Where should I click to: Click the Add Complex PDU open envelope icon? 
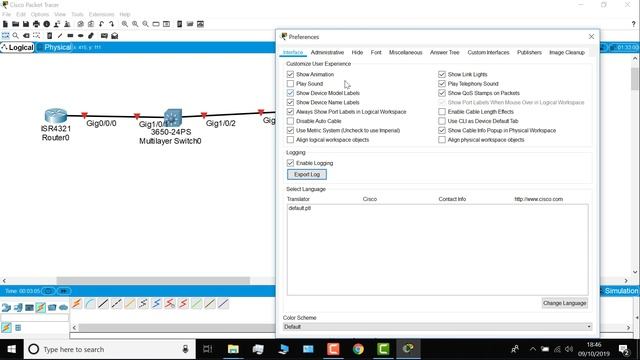click(115, 36)
